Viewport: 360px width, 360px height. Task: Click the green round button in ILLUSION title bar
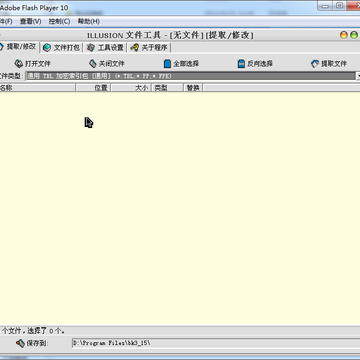[354, 35]
